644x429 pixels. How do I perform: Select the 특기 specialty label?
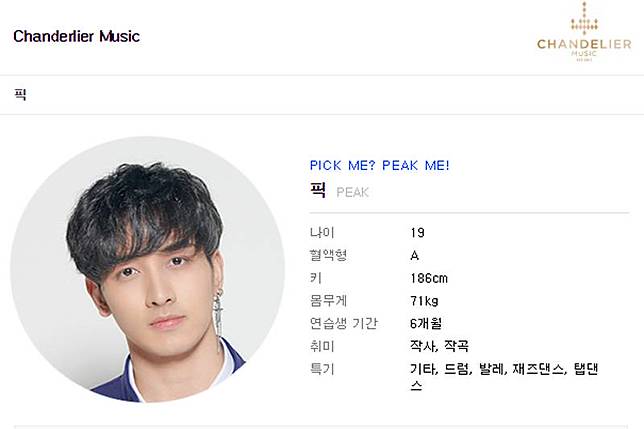tap(322, 369)
